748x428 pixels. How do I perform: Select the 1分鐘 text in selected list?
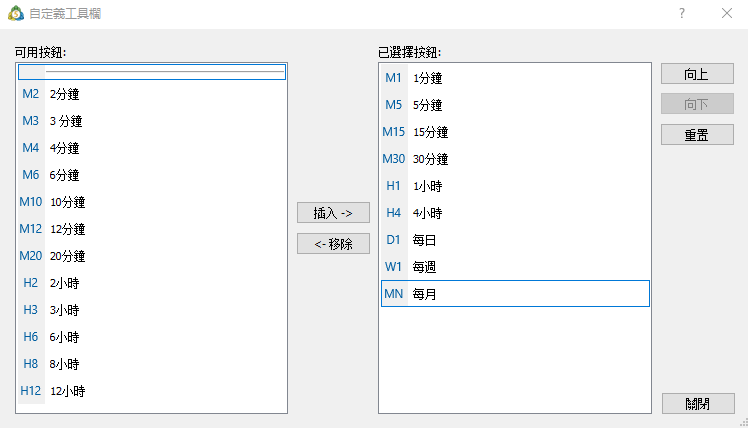[427, 78]
